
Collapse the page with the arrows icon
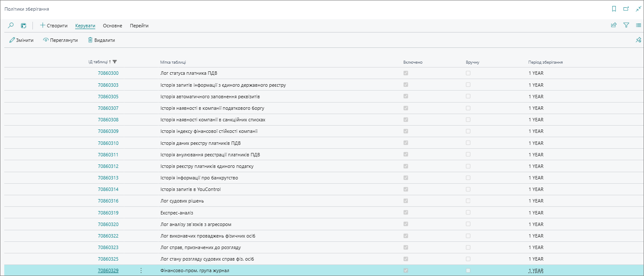[638, 9]
